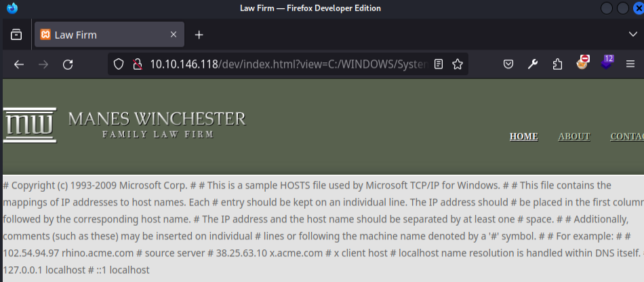Bookmark this page with star
Image resolution: width=644 pixels, height=282 pixels.
click(x=458, y=64)
